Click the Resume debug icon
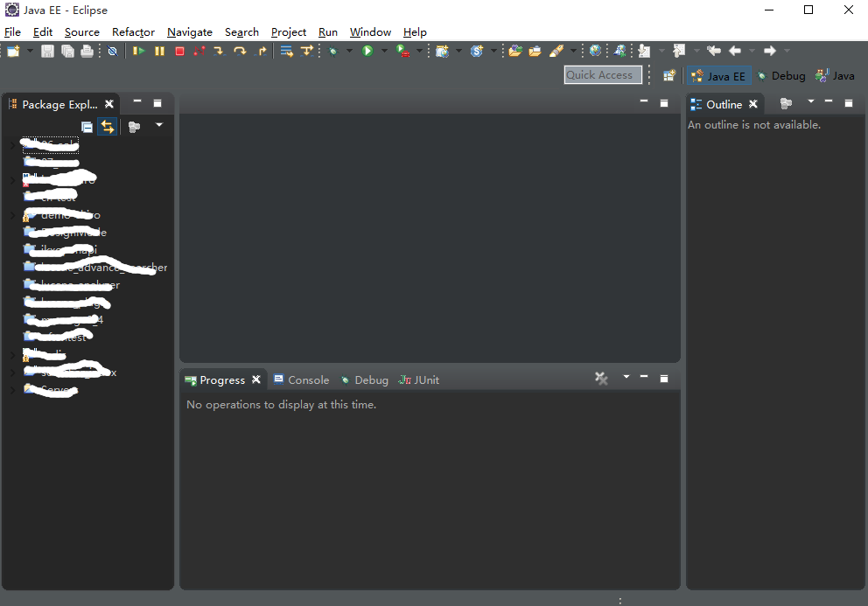This screenshot has width=868, height=606. click(139, 51)
